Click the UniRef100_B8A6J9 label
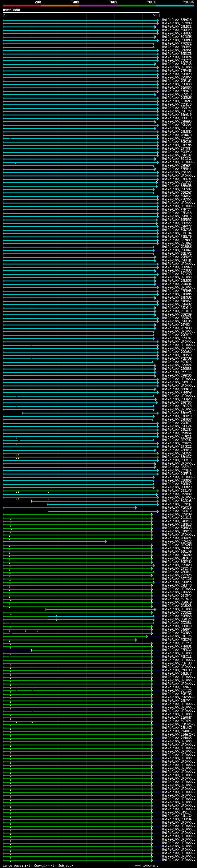 click(177, 115)
